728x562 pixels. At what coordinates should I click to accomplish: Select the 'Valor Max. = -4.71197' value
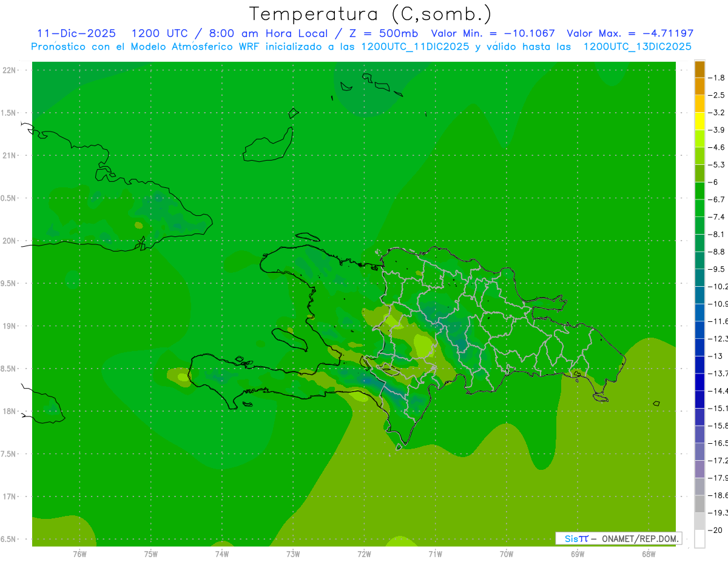pyautogui.click(x=630, y=33)
